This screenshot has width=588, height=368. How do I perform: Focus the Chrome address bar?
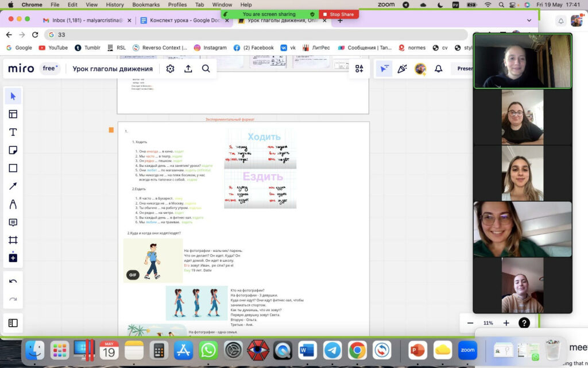click(257, 34)
